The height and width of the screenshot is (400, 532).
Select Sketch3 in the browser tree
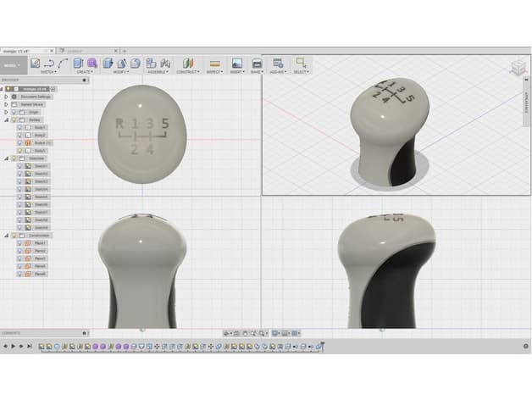click(x=41, y=181)
